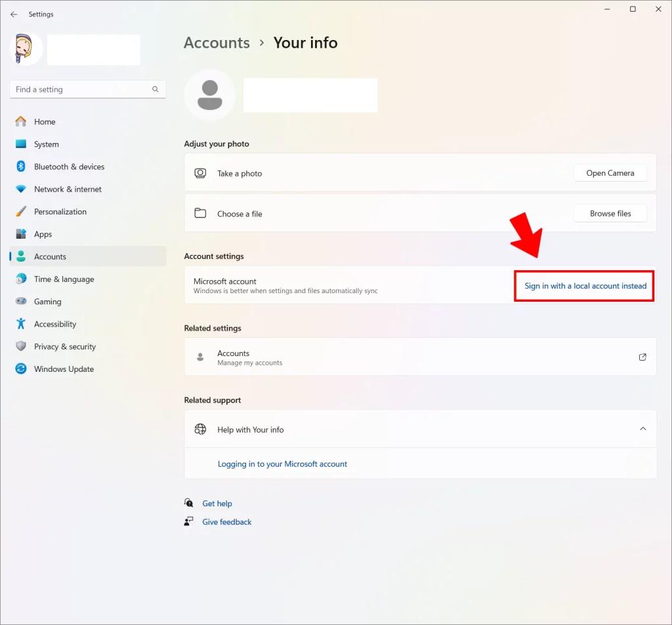Click the Time & language globe icon
This screenshot has height=625, width=672.
pyautogui.click(x=20, y=279)
